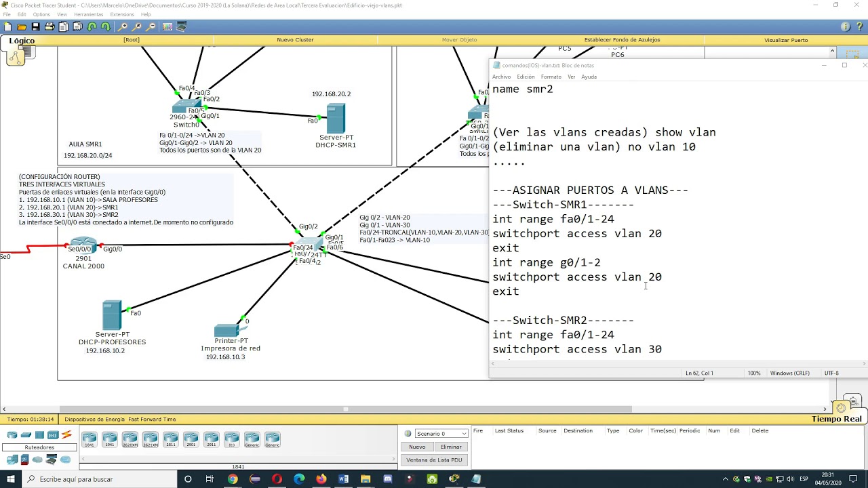868x488 pixels.
Task: Click the 2901 CANAL 2000 router
Action: pyautogui.click(x=84, y=245)
